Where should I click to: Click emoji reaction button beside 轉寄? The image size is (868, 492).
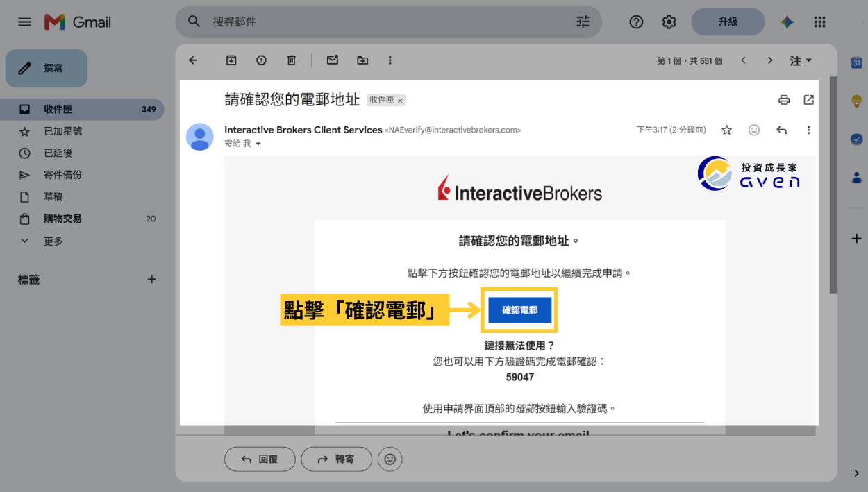pyautogui.click(x=390, y=459)
